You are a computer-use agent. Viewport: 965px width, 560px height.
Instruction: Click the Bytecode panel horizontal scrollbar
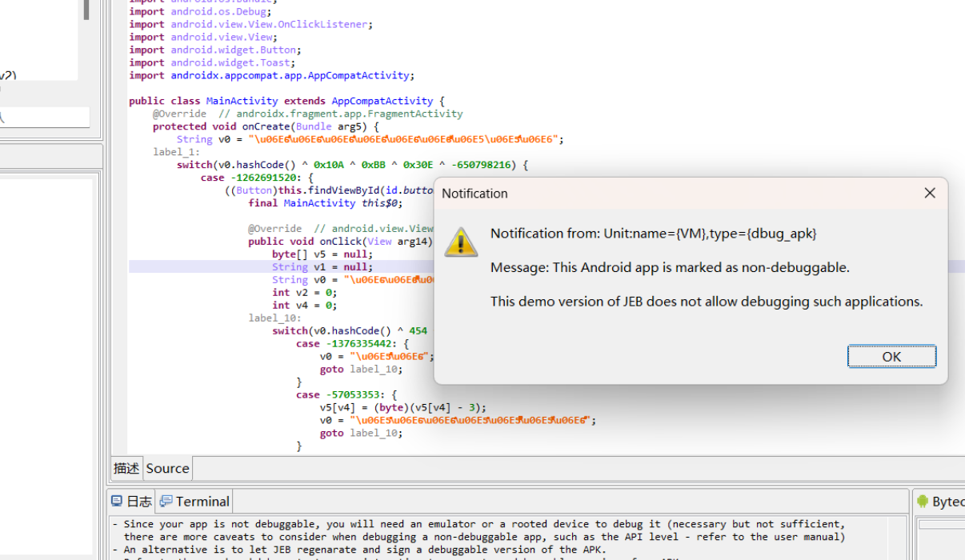[x=942, y=525]
